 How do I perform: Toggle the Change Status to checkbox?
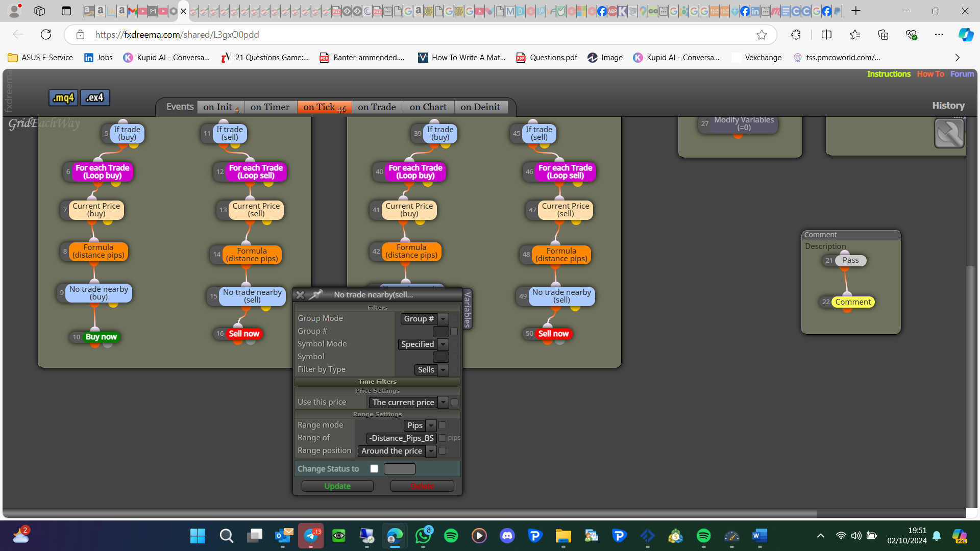[374, 469]
